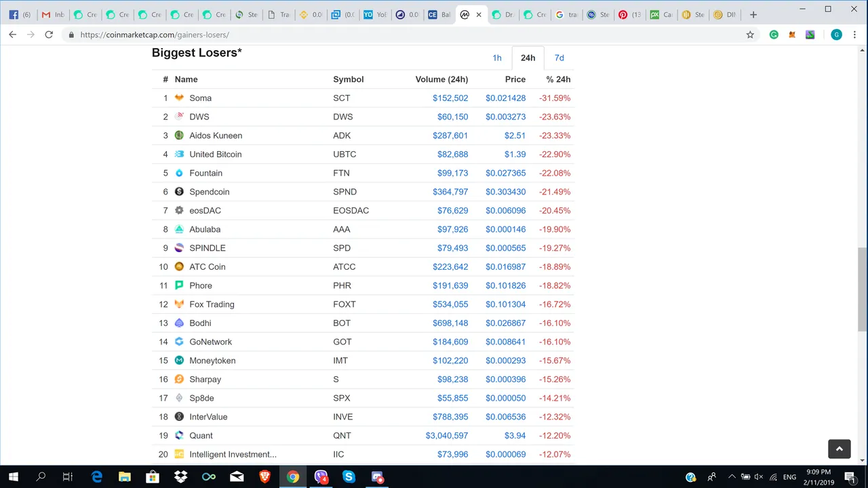The width and height of the screenshot is (868, 488).
Task: Open the Spendcoin link
Action: click(210, 192)
